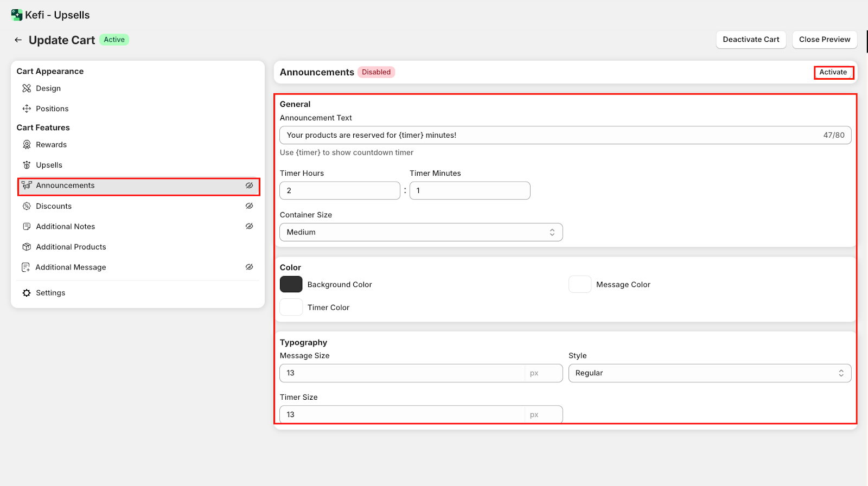Pick the Background Color swatch
The image size is (868, 486).
(x=291, y=284)
